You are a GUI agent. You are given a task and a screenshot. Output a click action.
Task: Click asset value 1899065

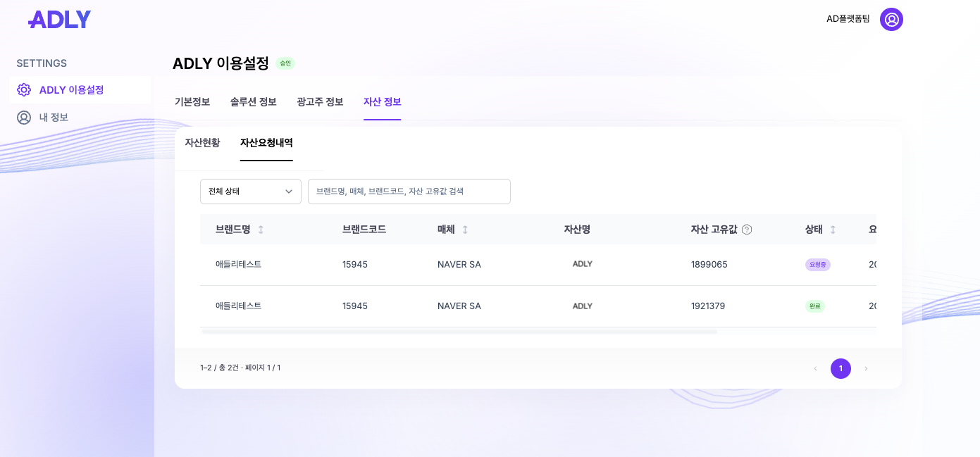click(x=709, y=265)
